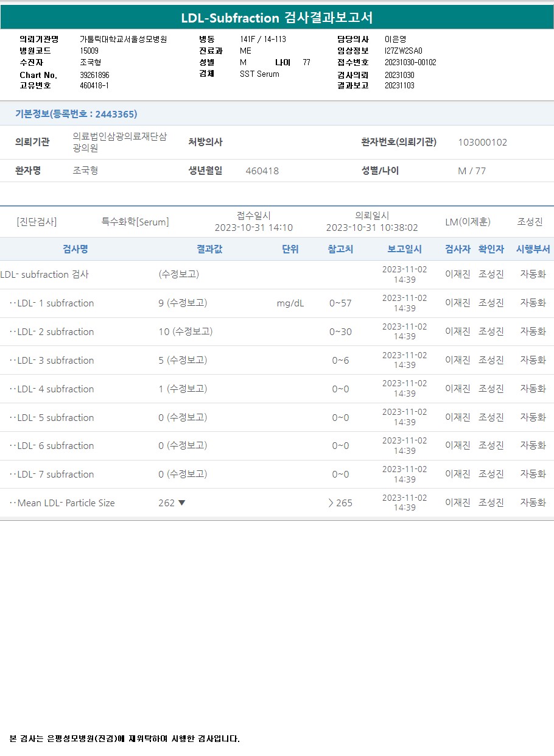554x756 pixels.
Task: Click the down arrow beside 262 result
Action: click(181, 503)
